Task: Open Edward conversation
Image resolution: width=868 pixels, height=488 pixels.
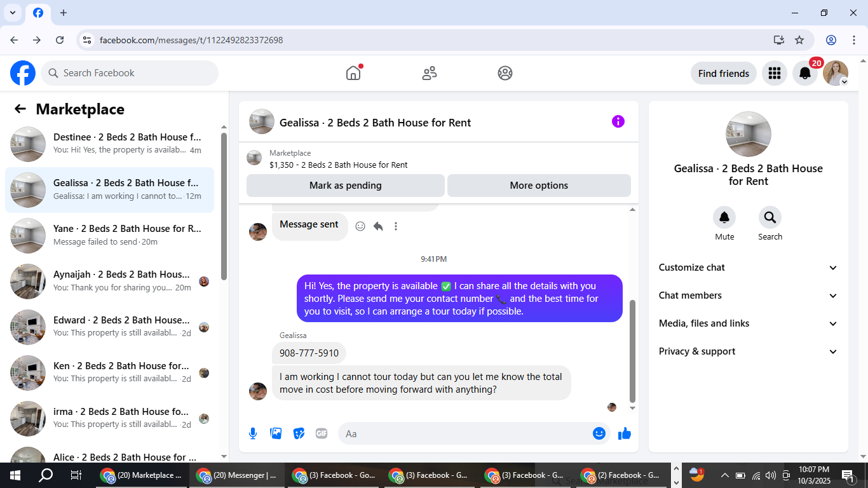Action: tap(109, 327)
